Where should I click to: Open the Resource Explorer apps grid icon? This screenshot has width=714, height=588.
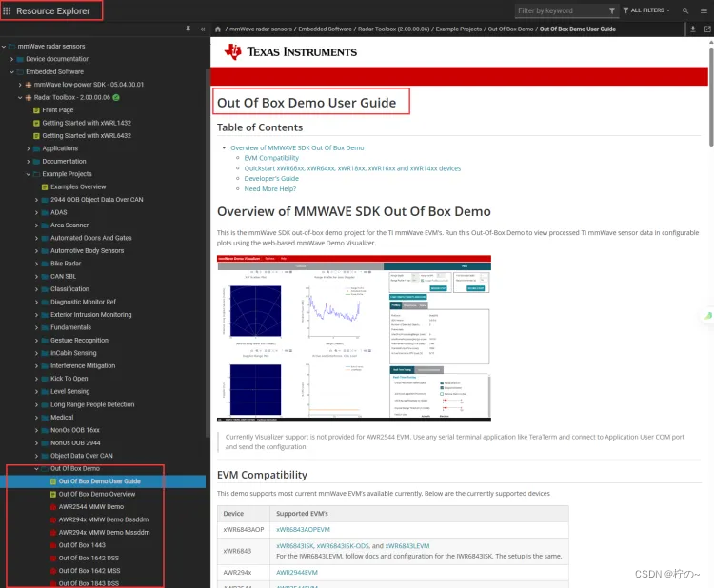tap(7, 10)
